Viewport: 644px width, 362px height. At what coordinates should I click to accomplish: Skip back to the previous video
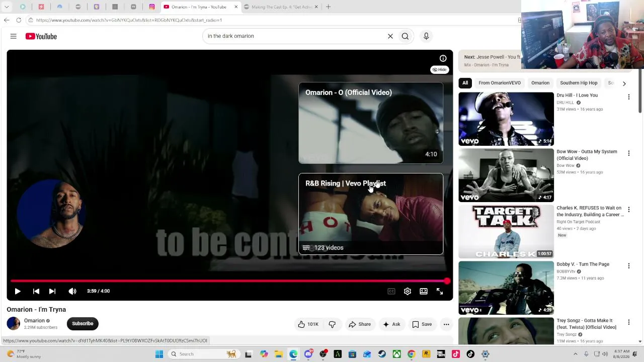pos(36,291)
